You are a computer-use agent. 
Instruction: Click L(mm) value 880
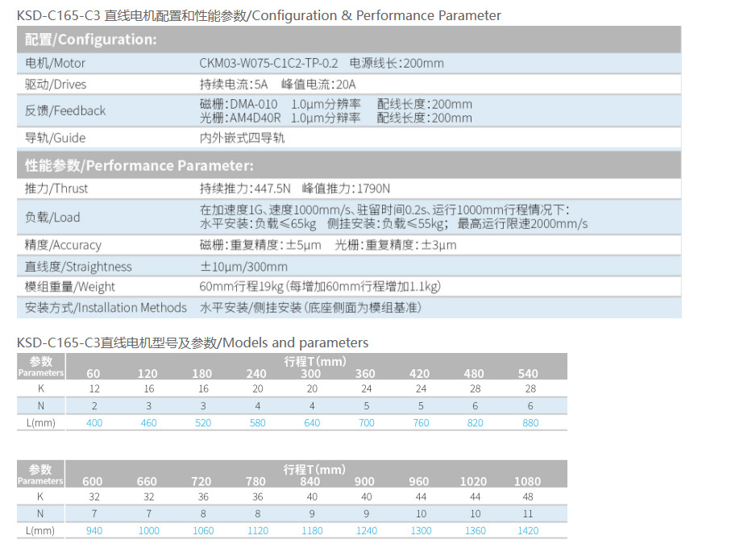click(x=530, y=423)
